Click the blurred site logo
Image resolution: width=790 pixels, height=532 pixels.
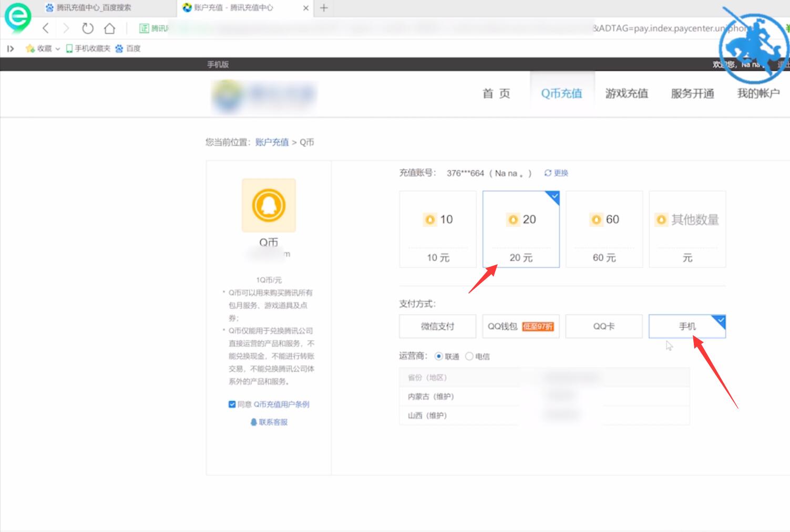(264, 96)
